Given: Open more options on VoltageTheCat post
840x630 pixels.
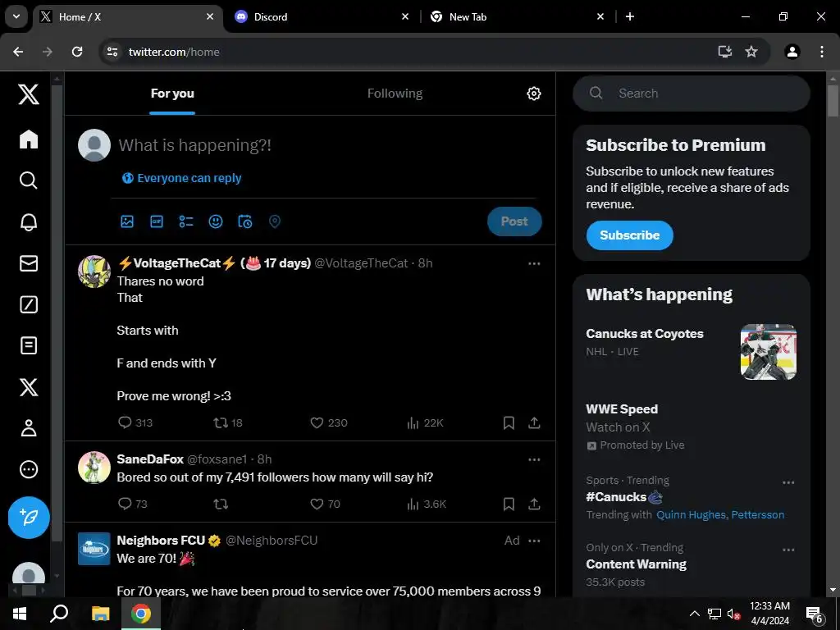Looking at the screenshot, I should [534, 263].
